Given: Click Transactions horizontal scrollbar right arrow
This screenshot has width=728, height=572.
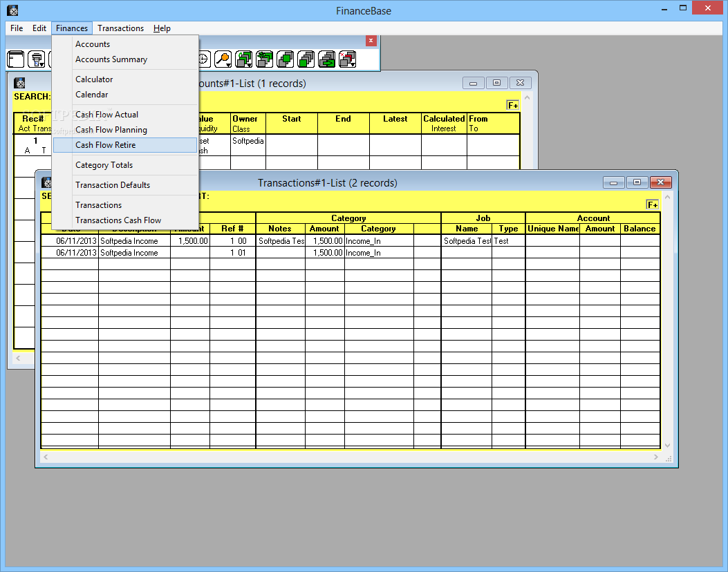Looking at the screenshot, I should pyautogui.click(x=655, y=457).
